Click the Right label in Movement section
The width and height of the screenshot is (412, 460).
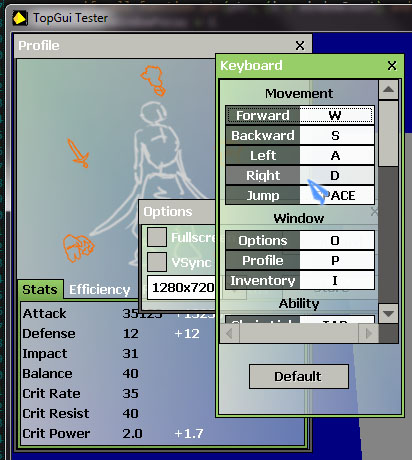263,175
